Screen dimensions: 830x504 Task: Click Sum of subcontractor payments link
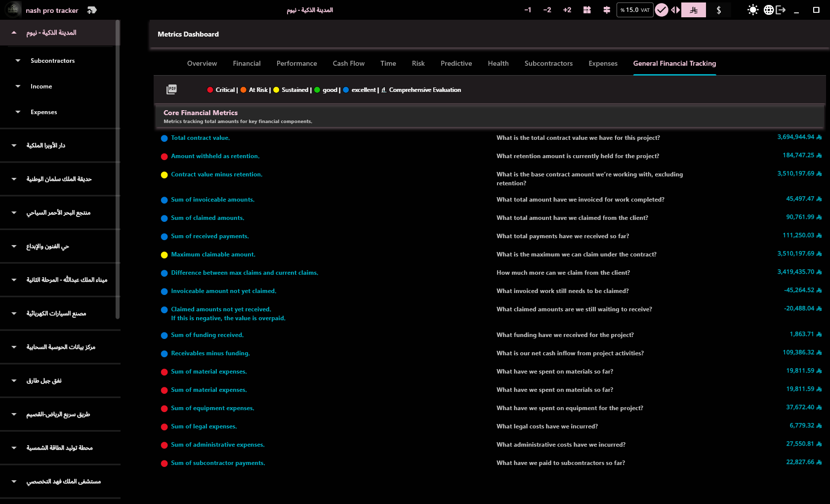pos(218,463)
